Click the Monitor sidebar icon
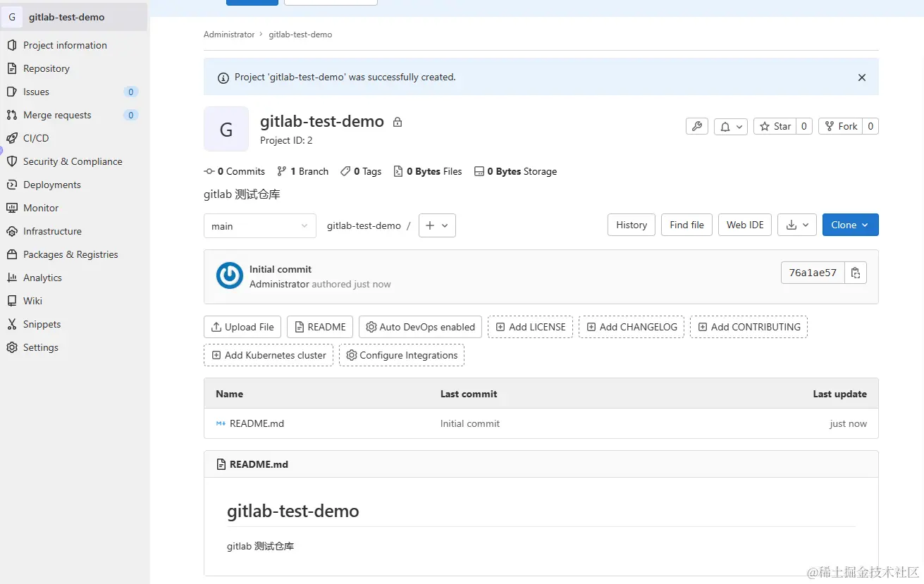This screenshot has width=924, height=584. pyautogui.click(x=11, y=208)
